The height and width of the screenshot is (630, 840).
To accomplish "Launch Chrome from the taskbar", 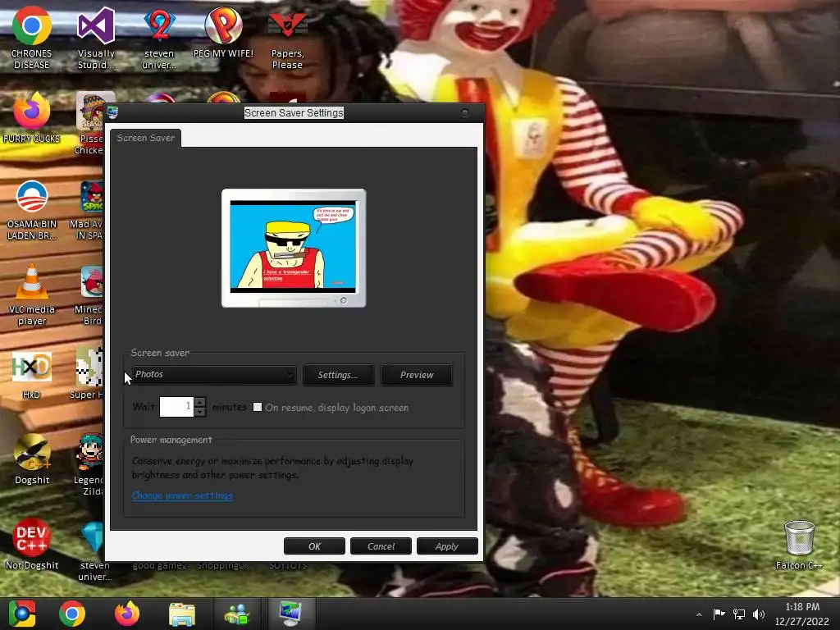I will point(72,614).
